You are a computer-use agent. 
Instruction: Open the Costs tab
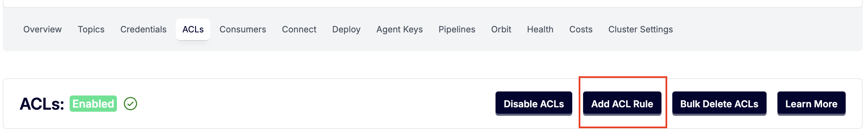coord(581,29)
